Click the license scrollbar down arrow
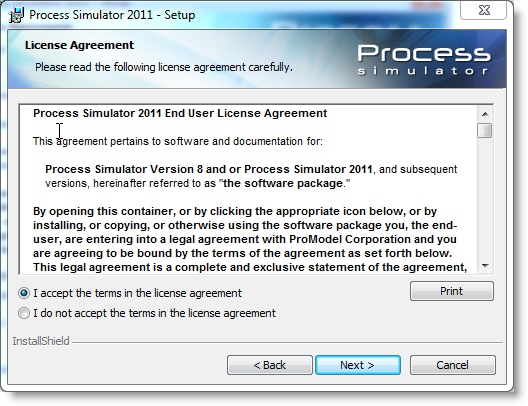The height and width of the screenshot is (406, 528). tap(485, 266)
